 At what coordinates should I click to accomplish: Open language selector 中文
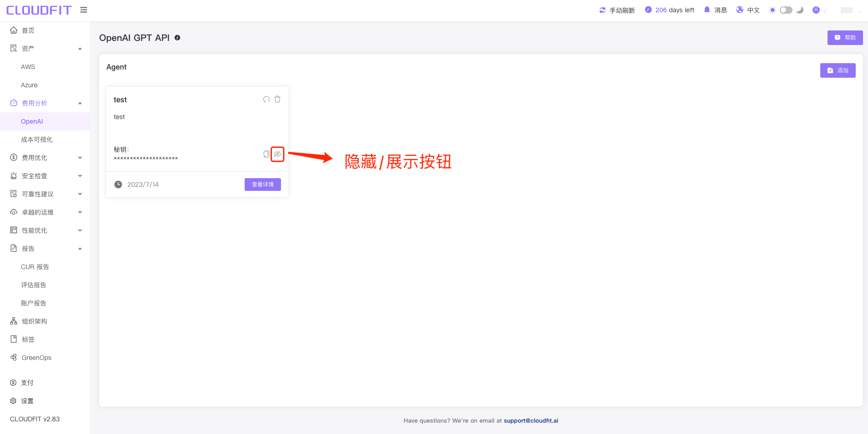tap(748, 10)
